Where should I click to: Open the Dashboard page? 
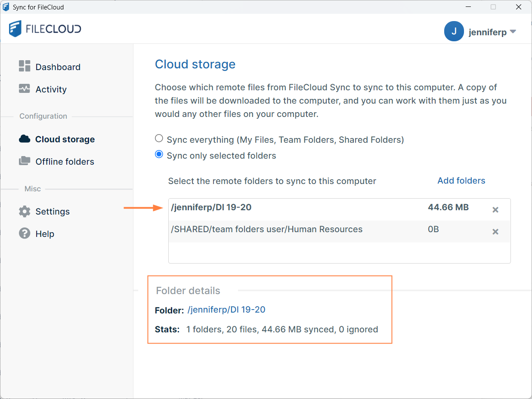tap(58, 67)
